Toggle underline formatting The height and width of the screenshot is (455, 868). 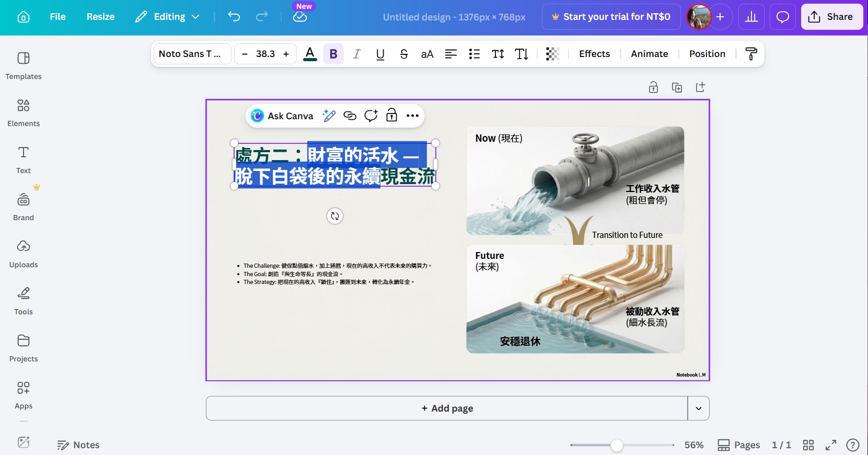point(380,54)
